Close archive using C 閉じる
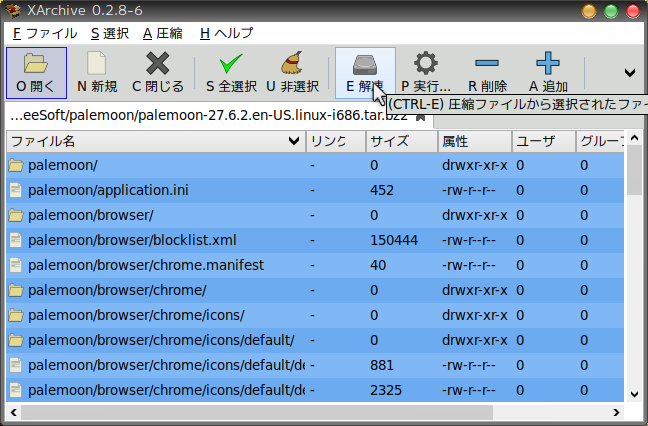Image resolution: width=648 pixels, height=426 pixels. [x=157, y=73]
